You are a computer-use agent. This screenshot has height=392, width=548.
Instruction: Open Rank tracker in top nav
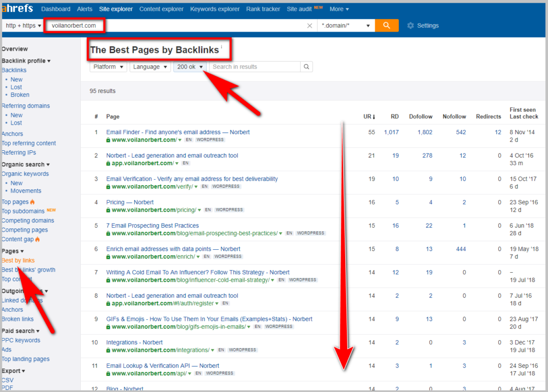click(x=263, y=9)
